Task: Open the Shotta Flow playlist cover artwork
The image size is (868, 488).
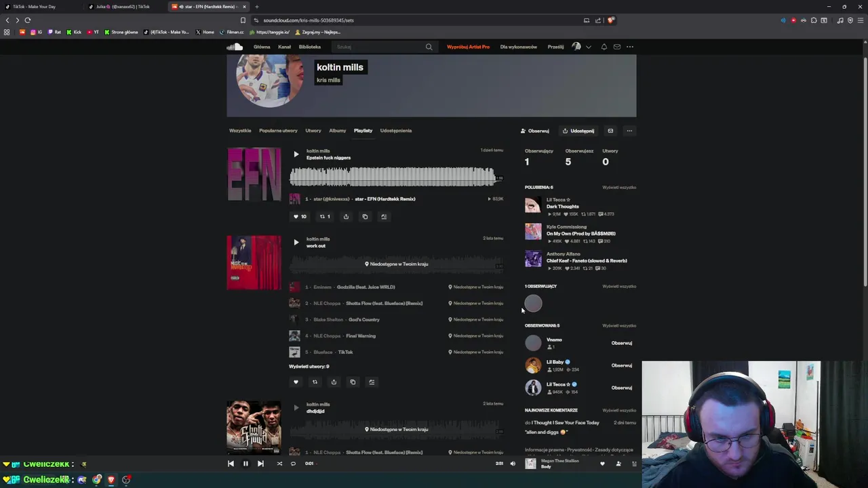Action: [x=254, y=427]
